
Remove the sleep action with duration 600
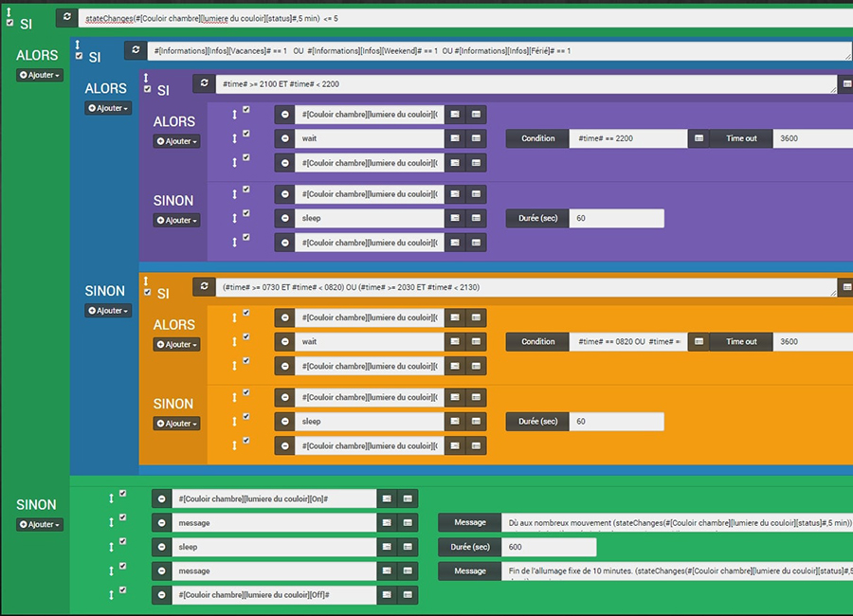point(162,547)
